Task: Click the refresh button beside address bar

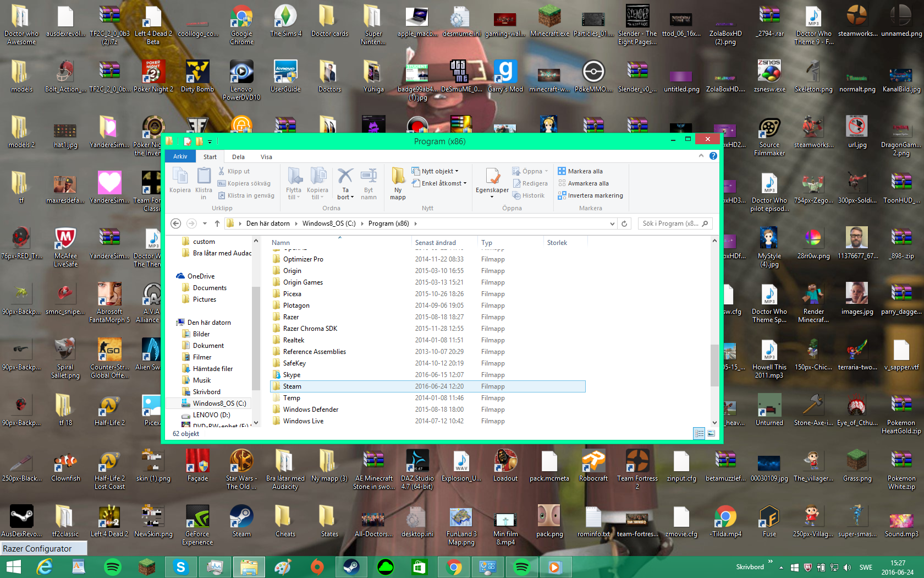Action: (x=624, y=223)
